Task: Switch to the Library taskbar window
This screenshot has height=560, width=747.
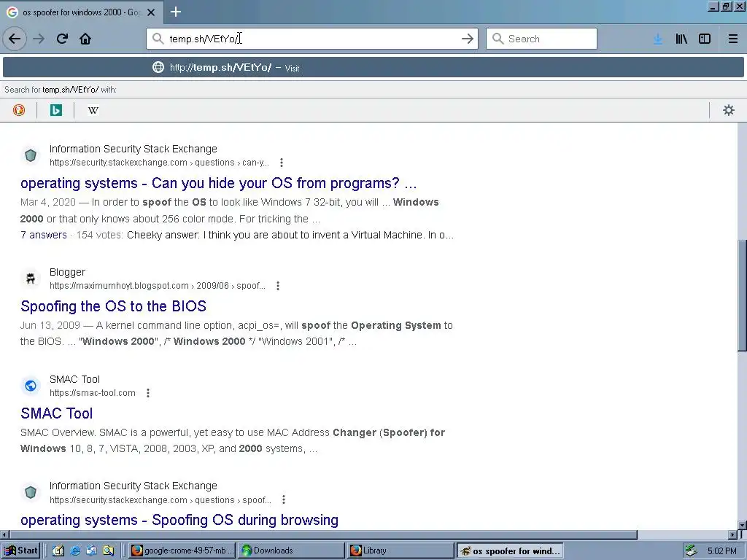Action: [x=400, y=551]
